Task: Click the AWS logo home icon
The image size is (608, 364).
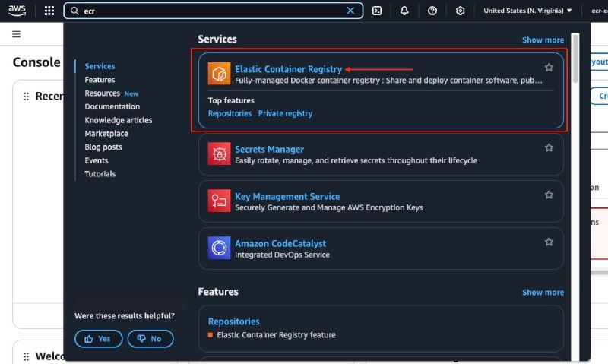Action: (17, 11)
